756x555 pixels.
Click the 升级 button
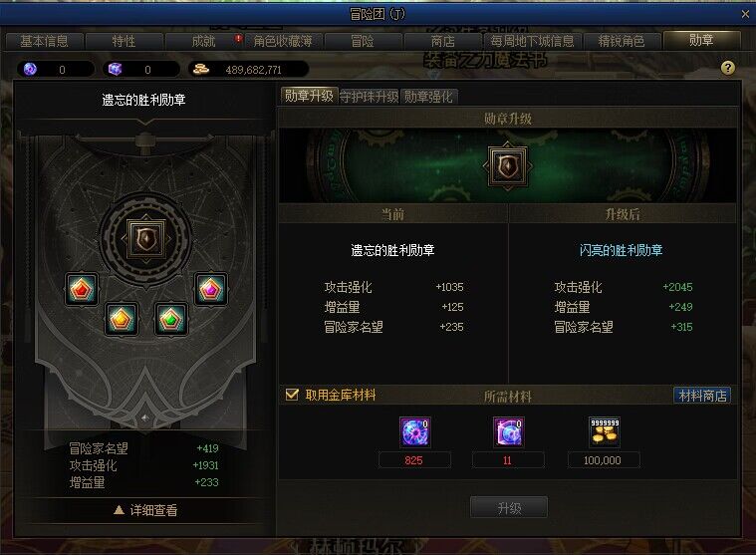point(509,508)
